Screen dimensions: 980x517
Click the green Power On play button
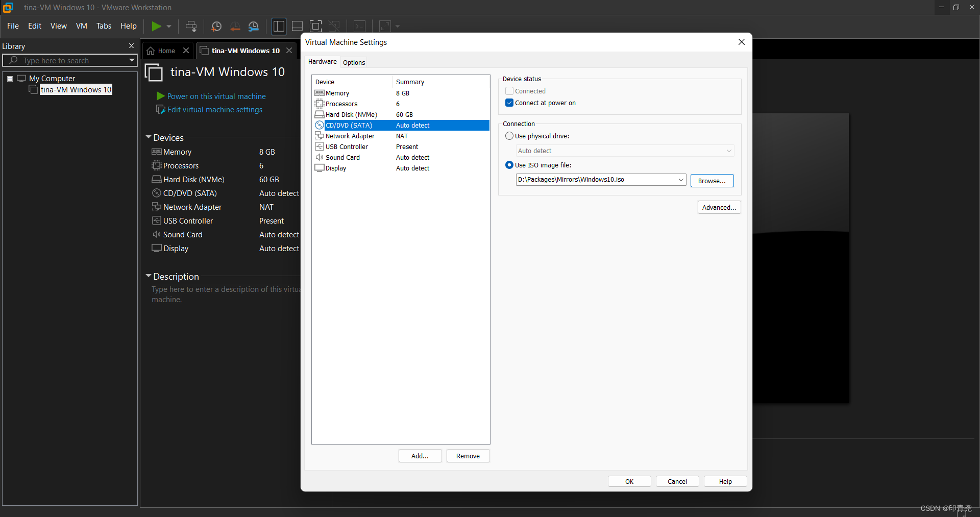point(156,26)
